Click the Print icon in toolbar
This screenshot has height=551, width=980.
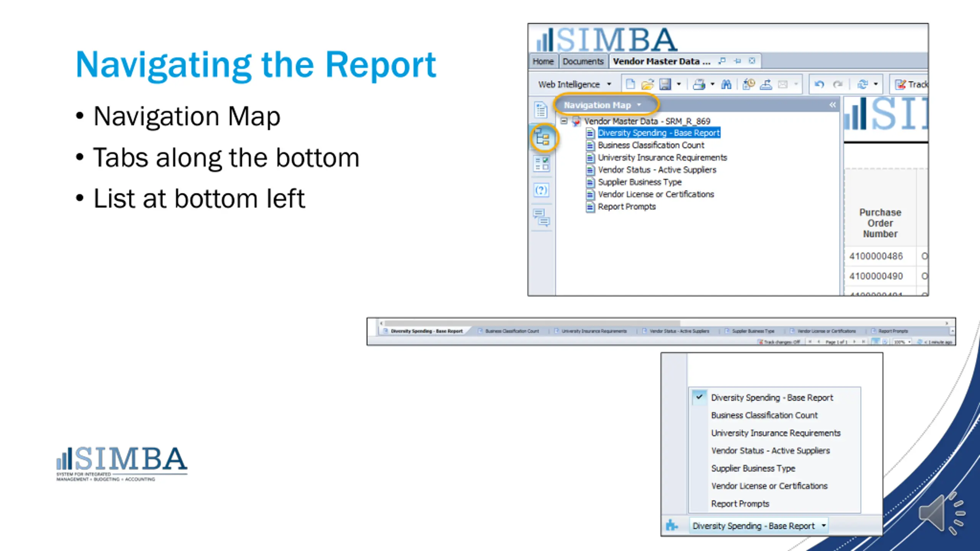[x=699, y=84]
